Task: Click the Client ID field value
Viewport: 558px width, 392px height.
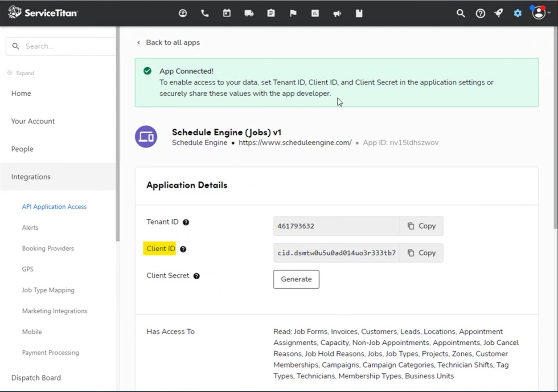Action: tap(336, 253)
